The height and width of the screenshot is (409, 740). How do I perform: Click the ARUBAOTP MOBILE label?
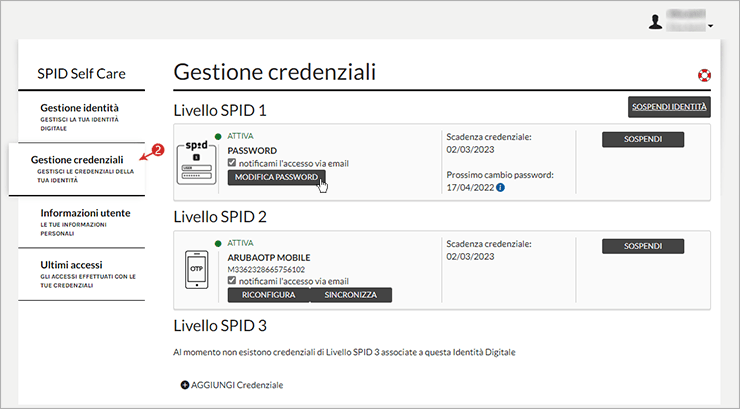[269, 258]
